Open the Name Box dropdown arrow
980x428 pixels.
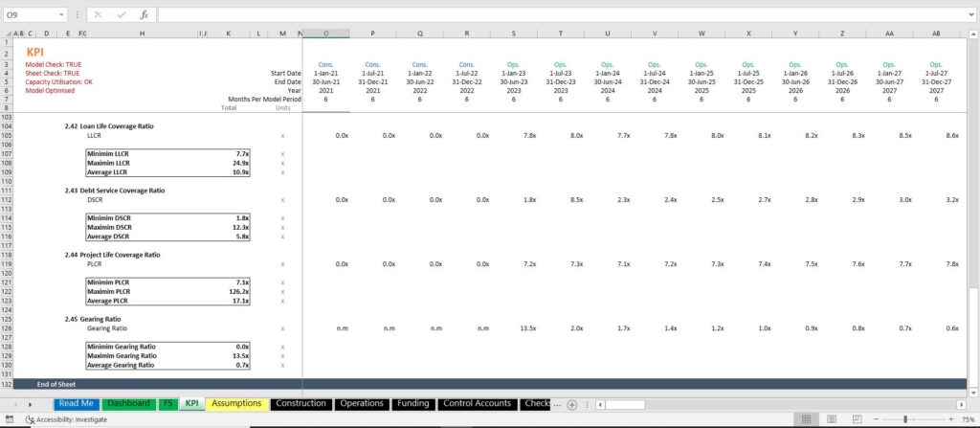pos(61,14)
